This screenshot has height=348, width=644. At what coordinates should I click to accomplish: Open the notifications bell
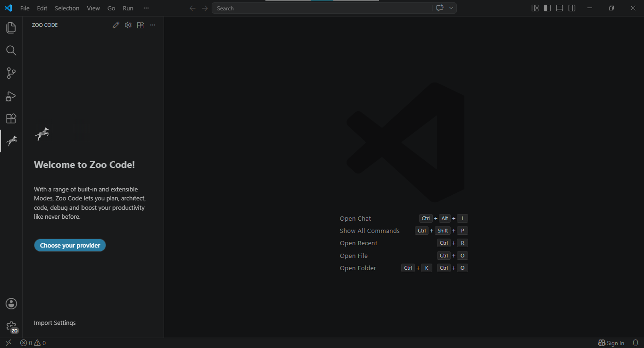pos(635,343)
